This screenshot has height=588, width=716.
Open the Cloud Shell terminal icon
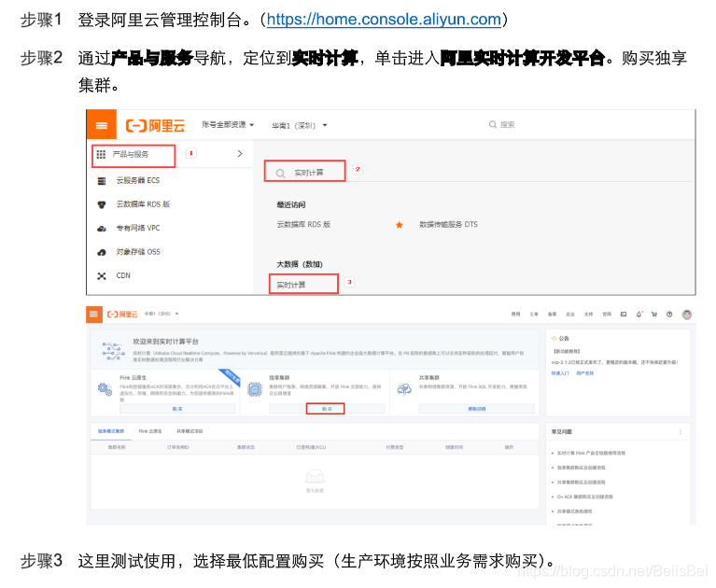tap(624, 315)
